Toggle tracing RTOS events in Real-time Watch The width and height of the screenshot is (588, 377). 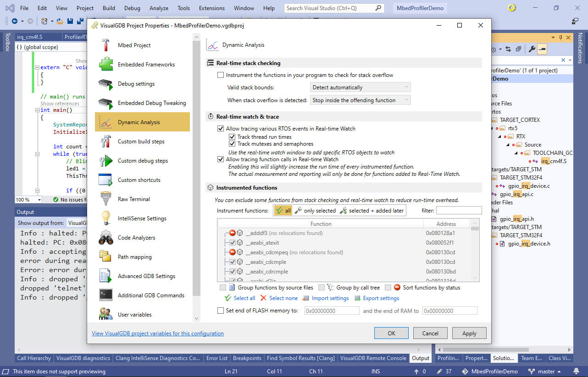coord(221,129)
